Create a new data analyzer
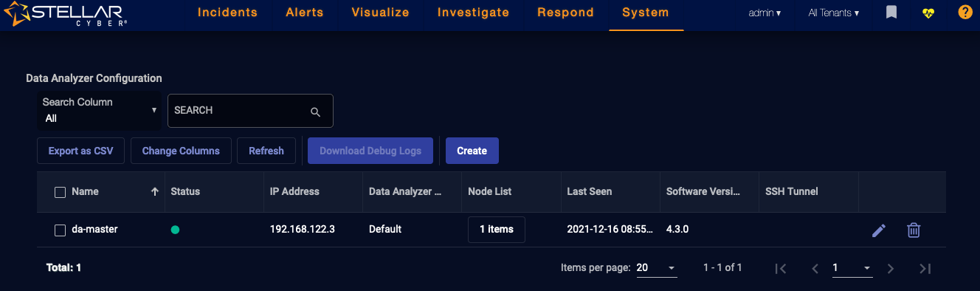The width and height of the screenshot is (980, 291). point(472,151)
